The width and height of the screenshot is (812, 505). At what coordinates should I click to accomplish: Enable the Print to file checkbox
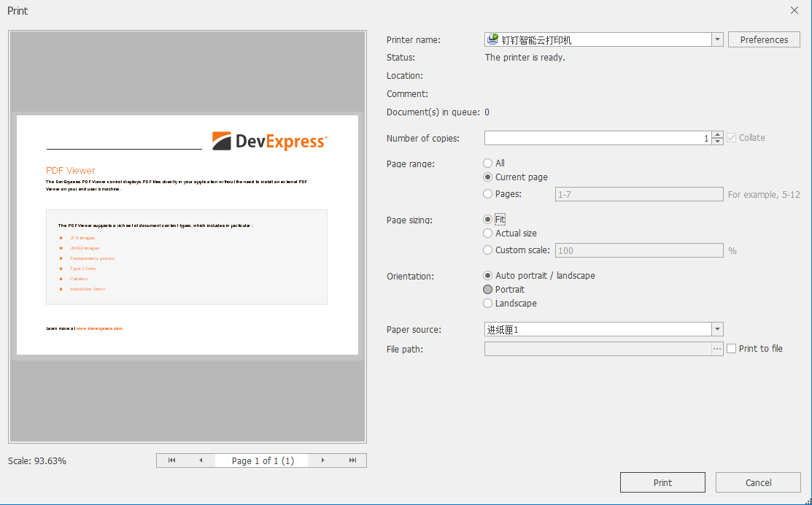tap(731, 348)
